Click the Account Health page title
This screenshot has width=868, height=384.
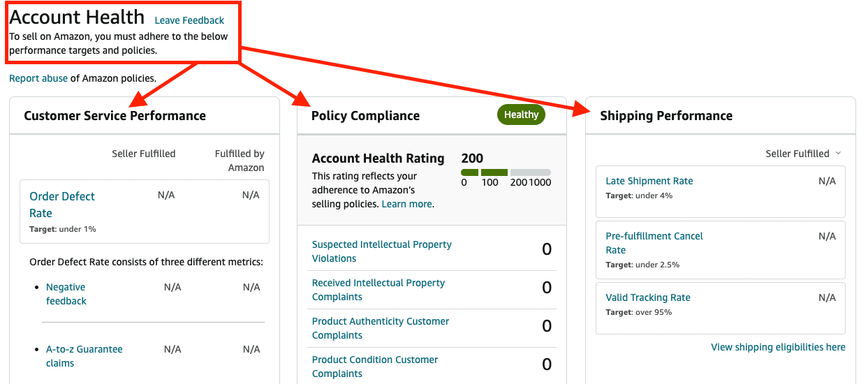tap(77, 17)
